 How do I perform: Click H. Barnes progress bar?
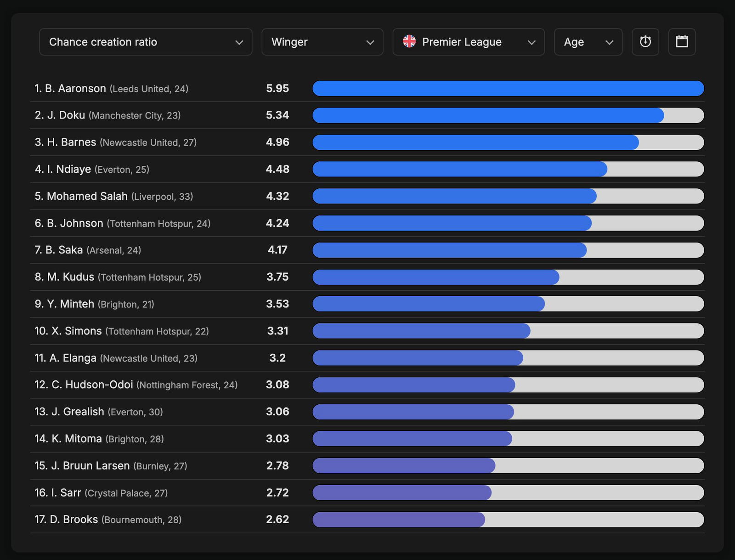[508, 142]
